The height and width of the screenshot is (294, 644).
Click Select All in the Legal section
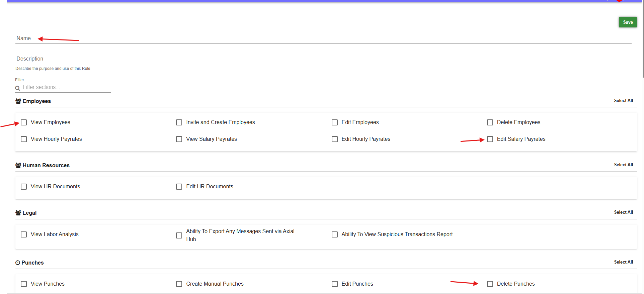click(623, 212)
